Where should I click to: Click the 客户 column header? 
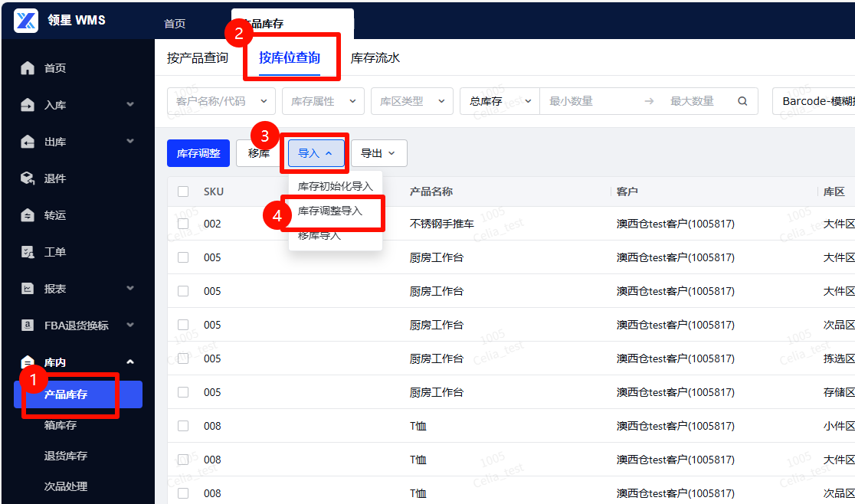click(x=627, y=191)
